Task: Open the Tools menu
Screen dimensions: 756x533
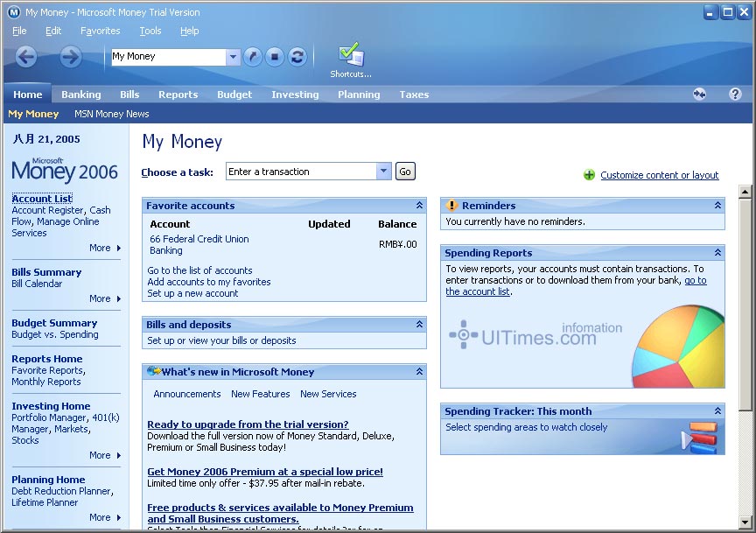Action: click(x=150, y=31)
